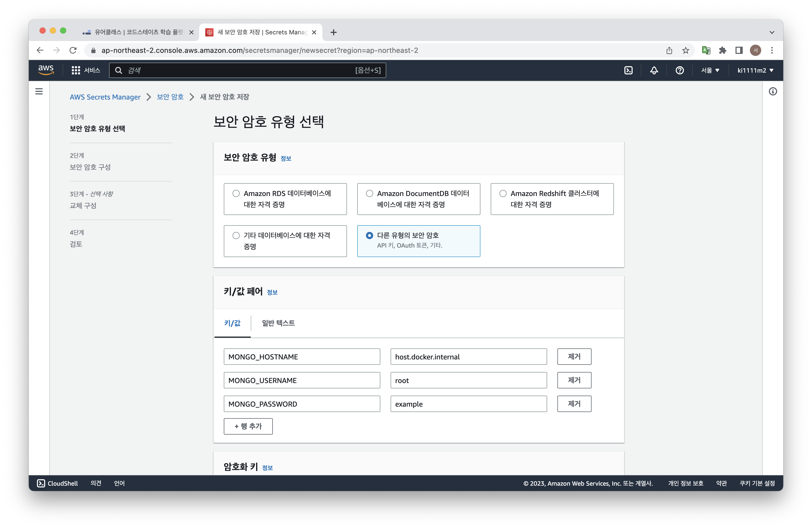Click the + 행 추가 button
812x529 pixels.
pos(248,426)
